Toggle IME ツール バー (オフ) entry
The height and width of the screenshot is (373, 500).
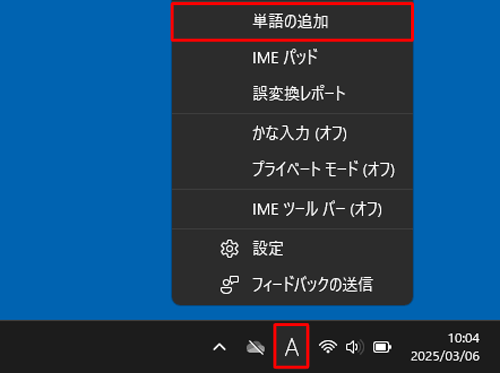pos(292,209)
